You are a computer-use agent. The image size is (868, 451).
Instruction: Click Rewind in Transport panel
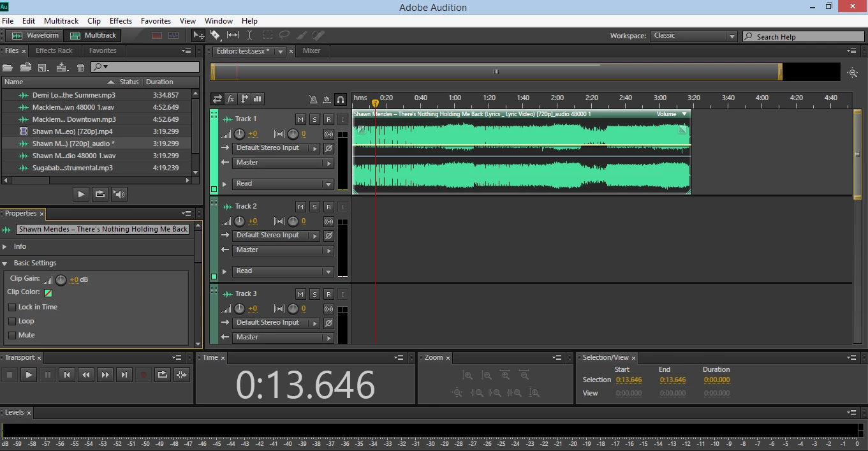pyautogui.click(x=86, y=375)
